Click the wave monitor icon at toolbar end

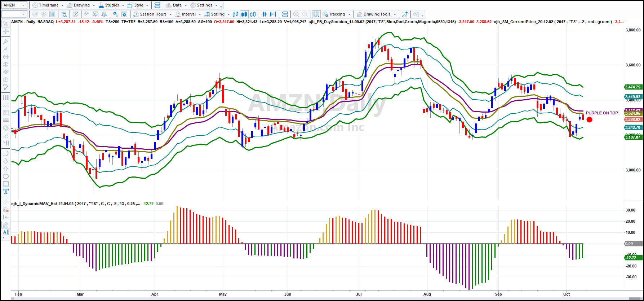416,14
